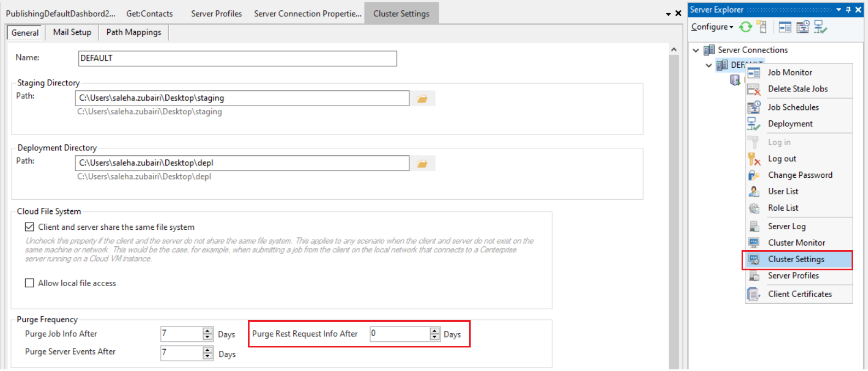Uncheck Client and server share same file system

pyautogui.click(x=30, y=227)
